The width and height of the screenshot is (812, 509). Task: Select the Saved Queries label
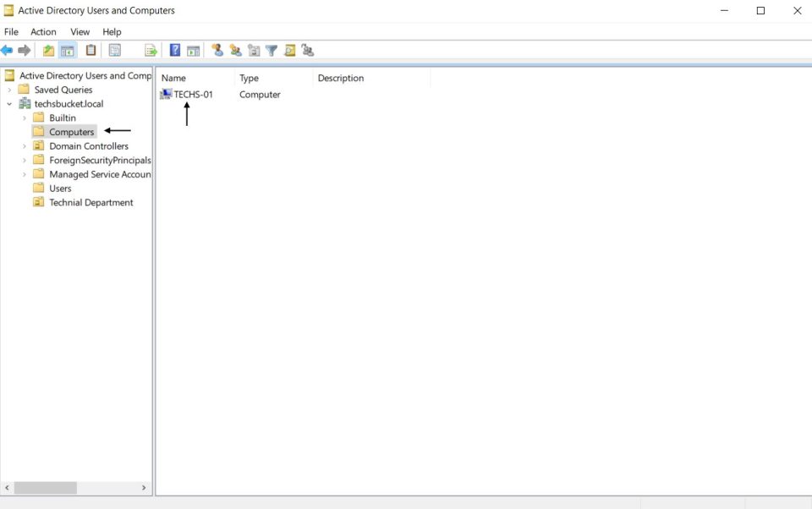pyautogui.click(x=63, y=90)
